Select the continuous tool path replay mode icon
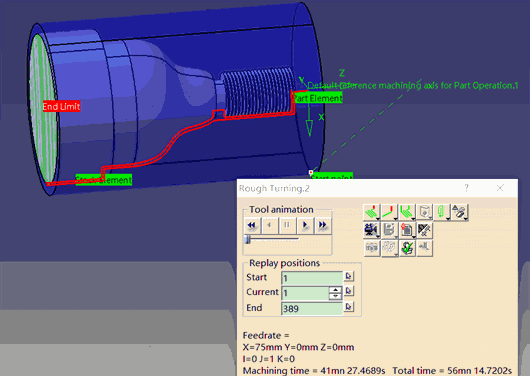The width and height of the screenshot is (530, 376). [x=371, y=212]
